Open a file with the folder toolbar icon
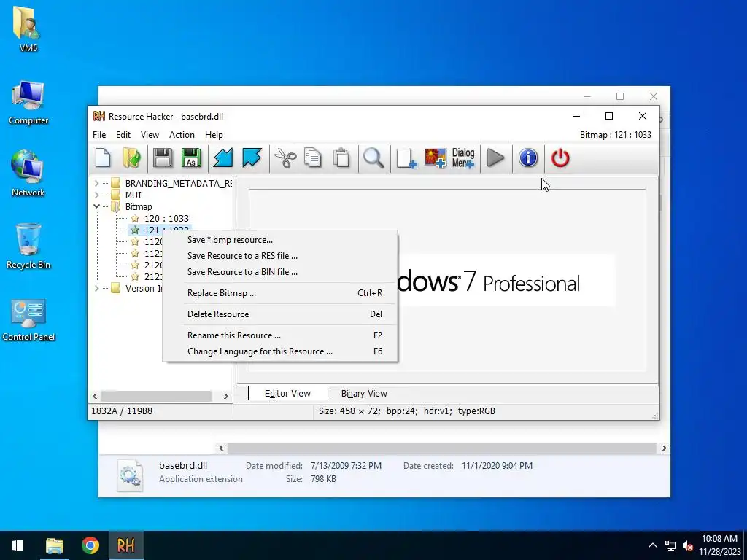747x560 pixels. (x=131, y=158)
